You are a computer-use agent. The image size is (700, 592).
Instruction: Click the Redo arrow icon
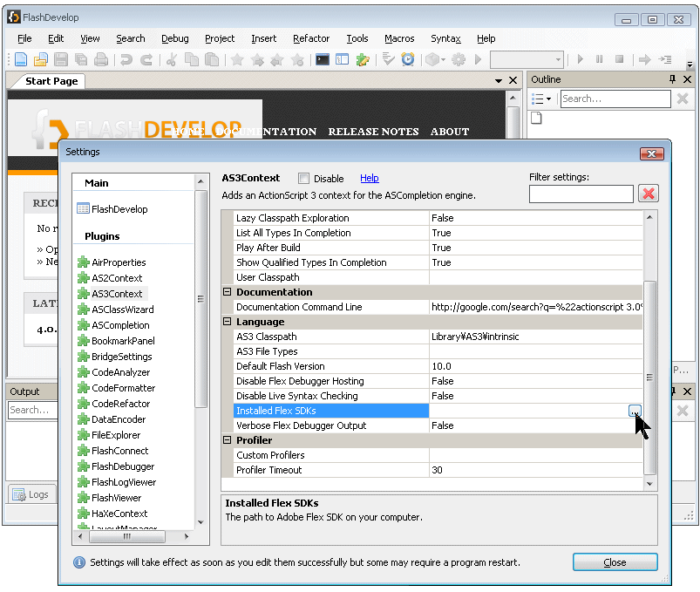point(146,59)
